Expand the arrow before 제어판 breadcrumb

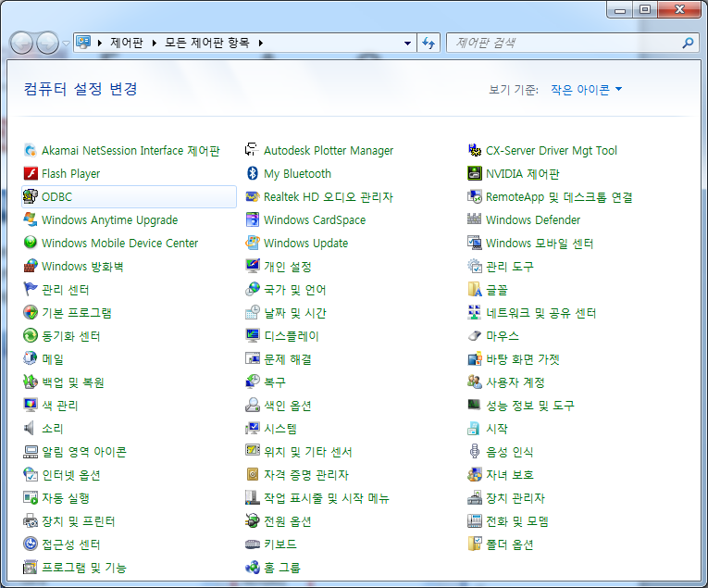[x=100, y=43]
